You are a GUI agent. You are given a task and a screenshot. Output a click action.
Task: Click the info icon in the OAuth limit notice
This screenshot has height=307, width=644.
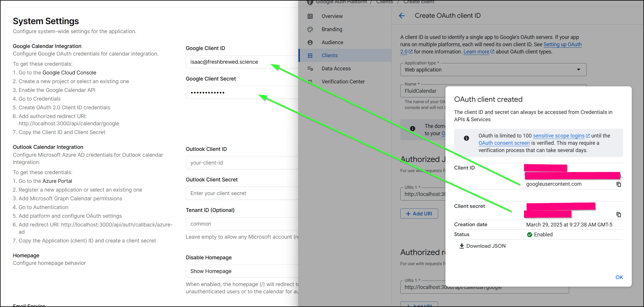coord(466,138)
